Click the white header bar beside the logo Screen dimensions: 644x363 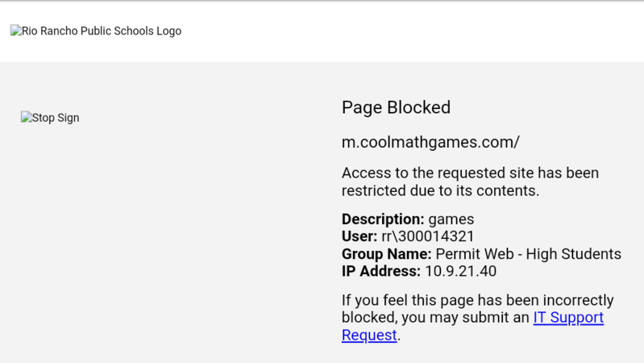point(403,31)
